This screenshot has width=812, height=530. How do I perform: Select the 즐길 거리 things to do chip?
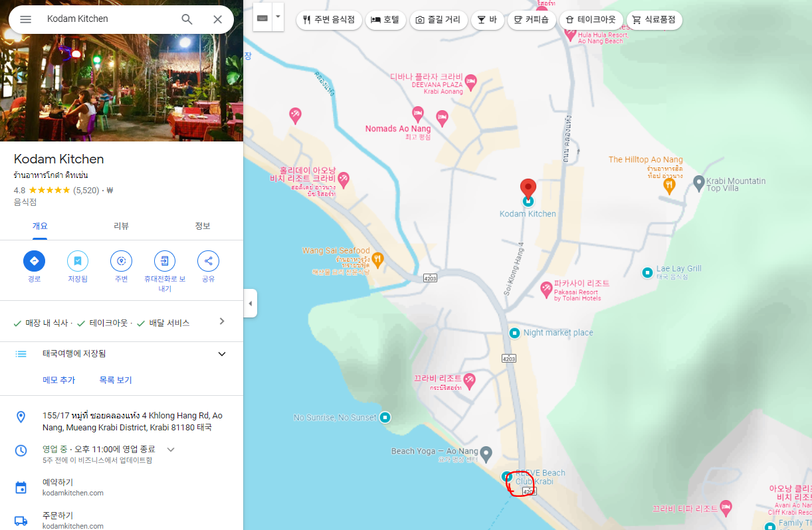[439, 20]
